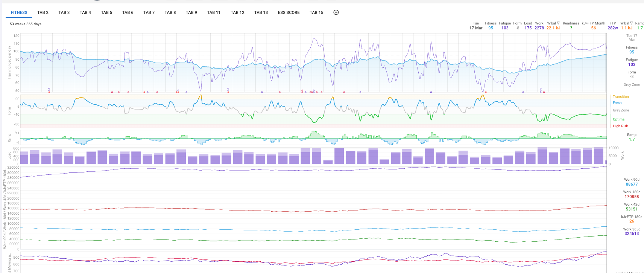Add a new tab with the plus icon
The image size is (644, 273).
click(x=336, y=12)
